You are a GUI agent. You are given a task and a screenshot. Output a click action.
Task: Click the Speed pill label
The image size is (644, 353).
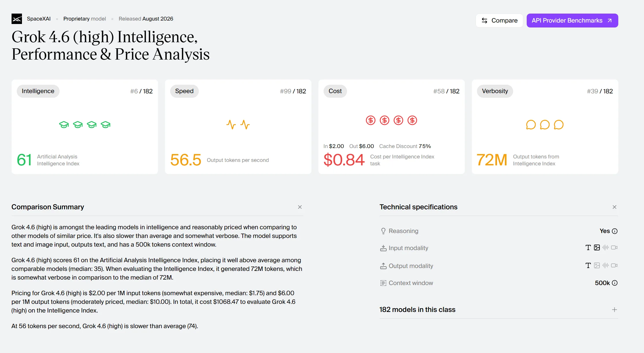(x=184, y=91)
